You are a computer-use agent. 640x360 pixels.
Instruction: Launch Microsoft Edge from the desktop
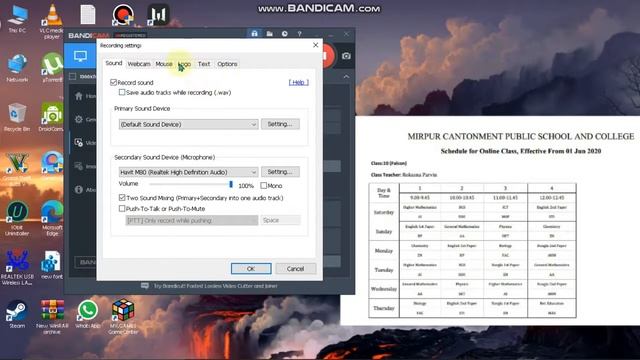(52, 218)
